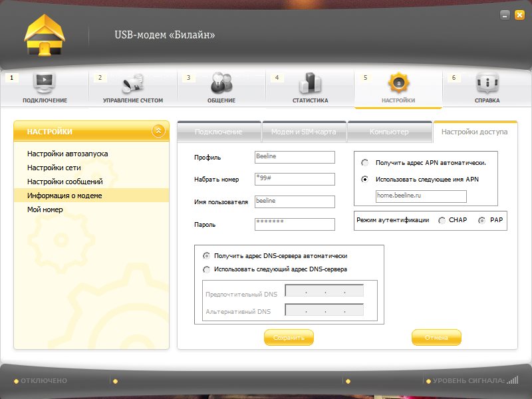Click the Отмена button
532x399 pixels.
436,338
